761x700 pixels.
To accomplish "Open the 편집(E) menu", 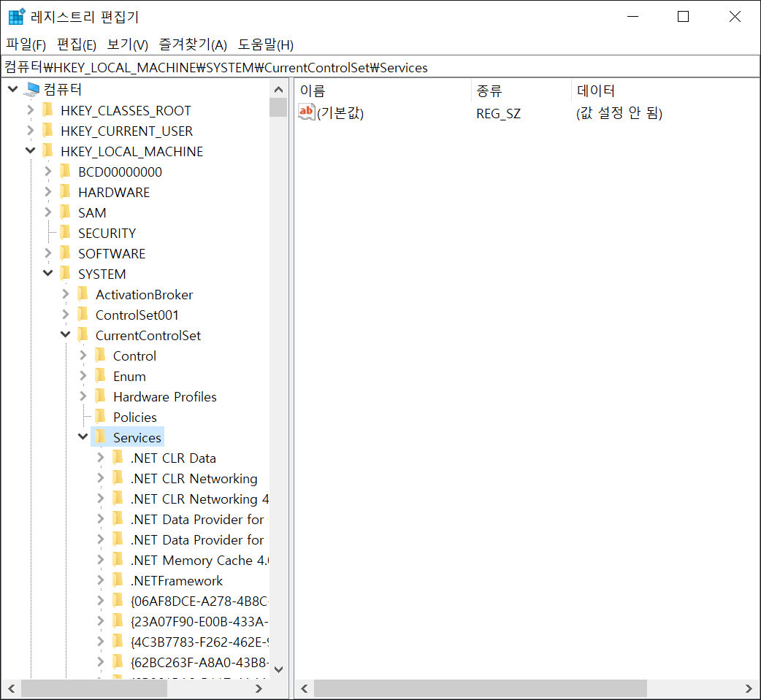I will (77, 45).
